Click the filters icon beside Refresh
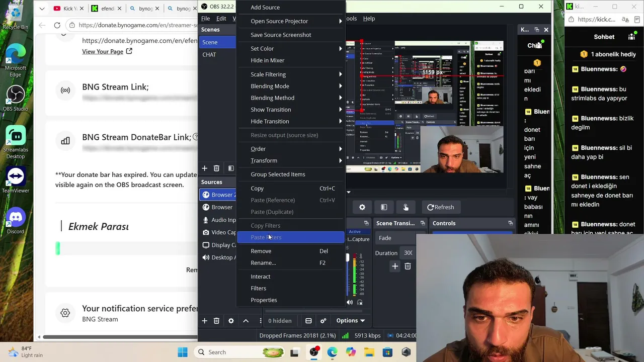 (384, 207)
